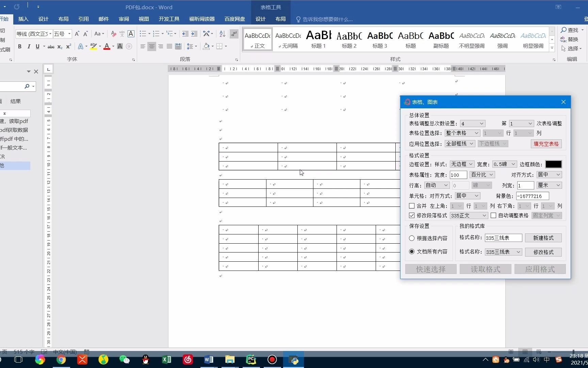
Task: Select the 根据选择内容 radio option
Action: click(x=411, y=238)
